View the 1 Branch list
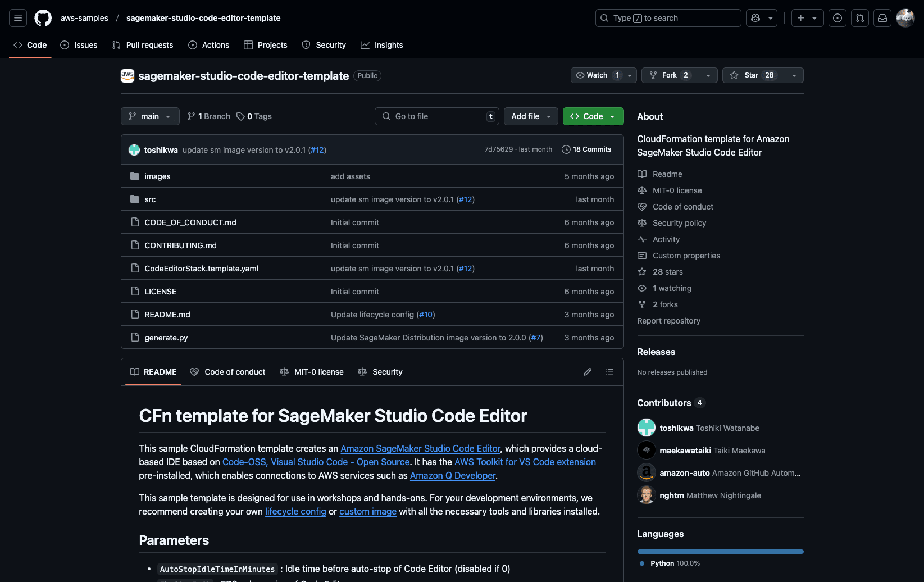Viewport: 924px width, 582px height. [x=209, y=116]
